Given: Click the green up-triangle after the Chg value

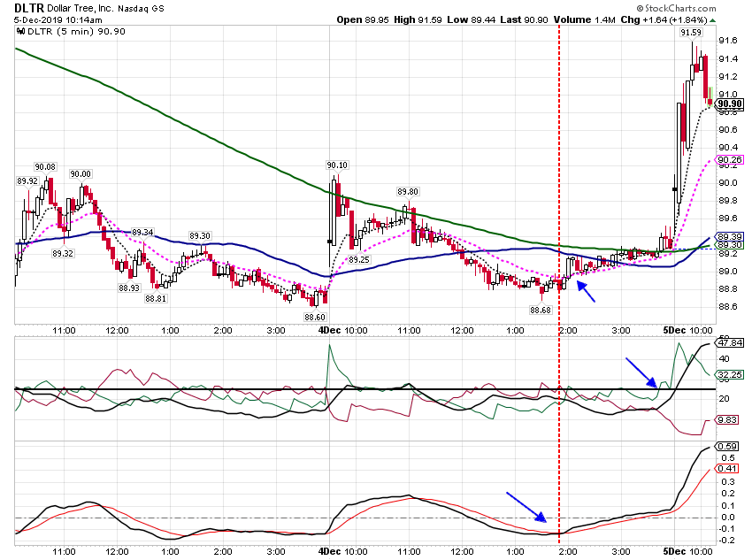Looking at the screenshot, I should [713, 20].
